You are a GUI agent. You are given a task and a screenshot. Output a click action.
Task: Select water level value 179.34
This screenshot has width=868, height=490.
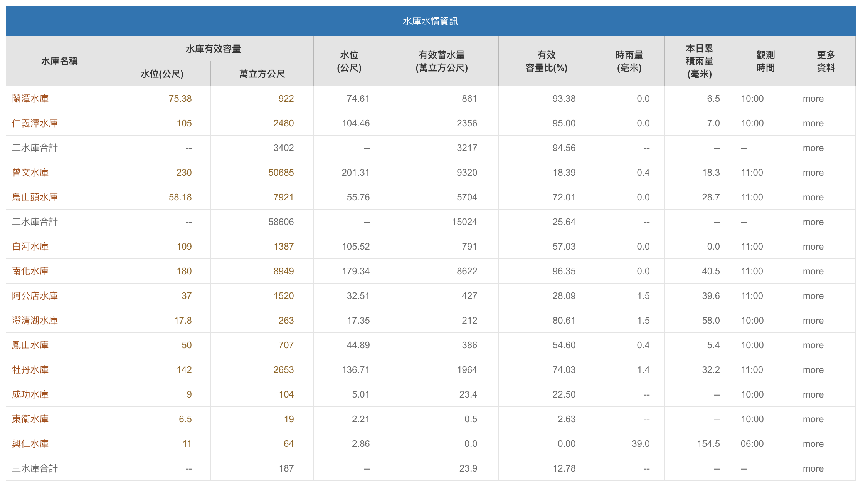point(356,271)
